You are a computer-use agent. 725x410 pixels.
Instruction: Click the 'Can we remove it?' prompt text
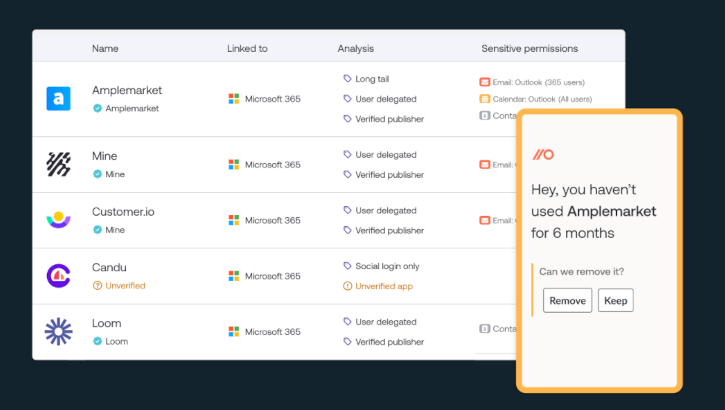(x=582, y=272)
